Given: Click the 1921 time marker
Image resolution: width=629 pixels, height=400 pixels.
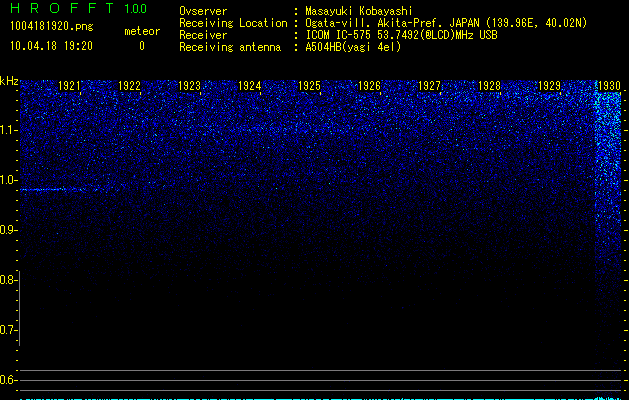Looking at the screenshot, I should click(69, 85).
